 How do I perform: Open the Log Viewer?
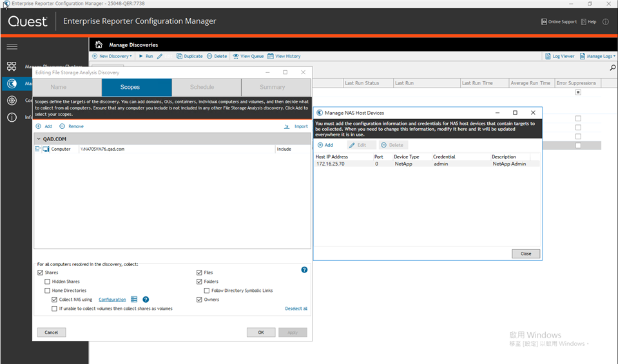559,56
